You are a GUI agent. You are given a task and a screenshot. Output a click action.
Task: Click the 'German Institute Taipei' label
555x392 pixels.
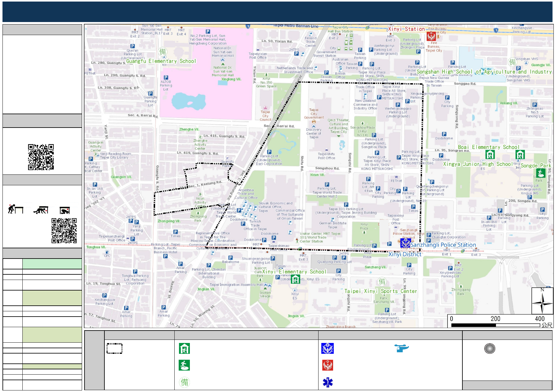tap(333, 225)
